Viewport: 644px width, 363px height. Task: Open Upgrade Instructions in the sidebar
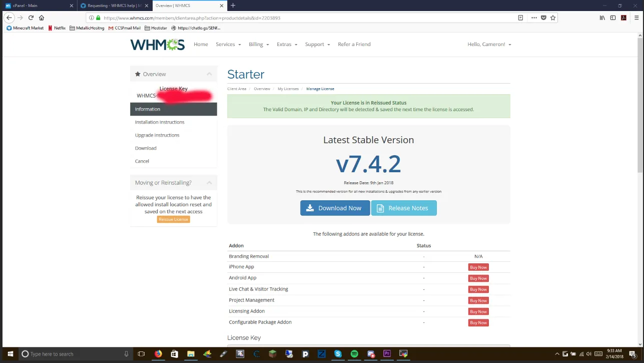[x=174, y=135]
